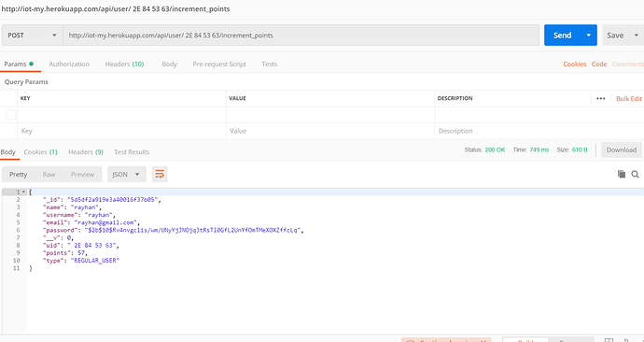Click the Description placeholder input cell

539,131
